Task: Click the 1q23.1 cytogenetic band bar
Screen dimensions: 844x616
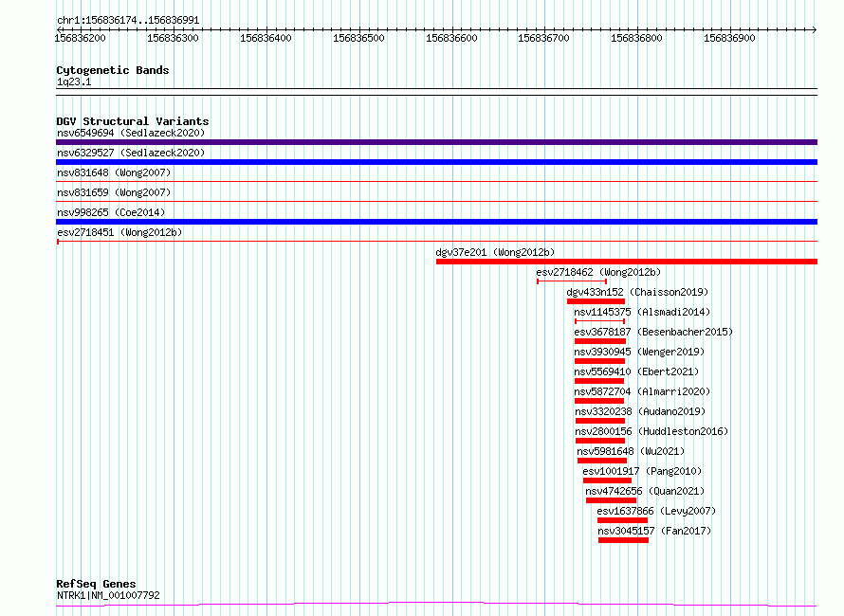Action: coord(436,92)
